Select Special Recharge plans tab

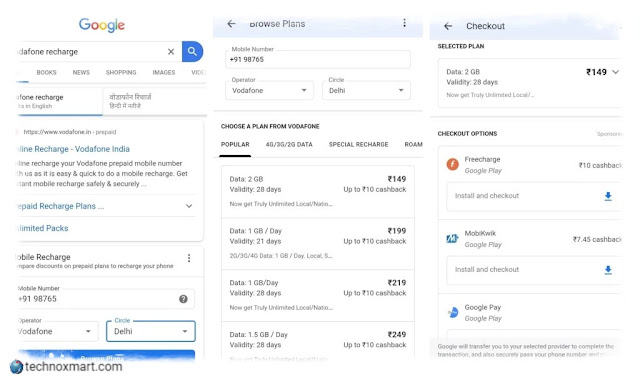pyautogui.click(x=358, y=145)
